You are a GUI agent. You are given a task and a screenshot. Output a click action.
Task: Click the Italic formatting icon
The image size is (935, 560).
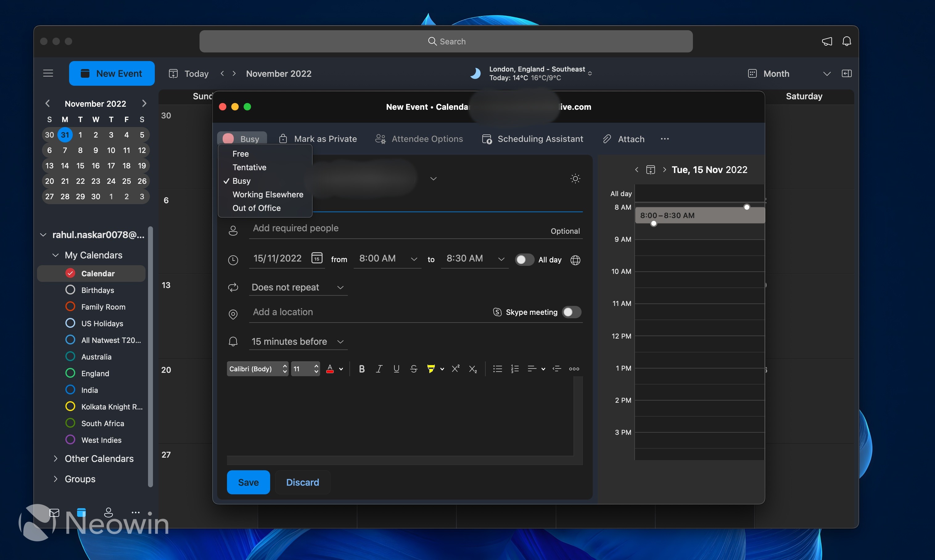coord(379,369)
